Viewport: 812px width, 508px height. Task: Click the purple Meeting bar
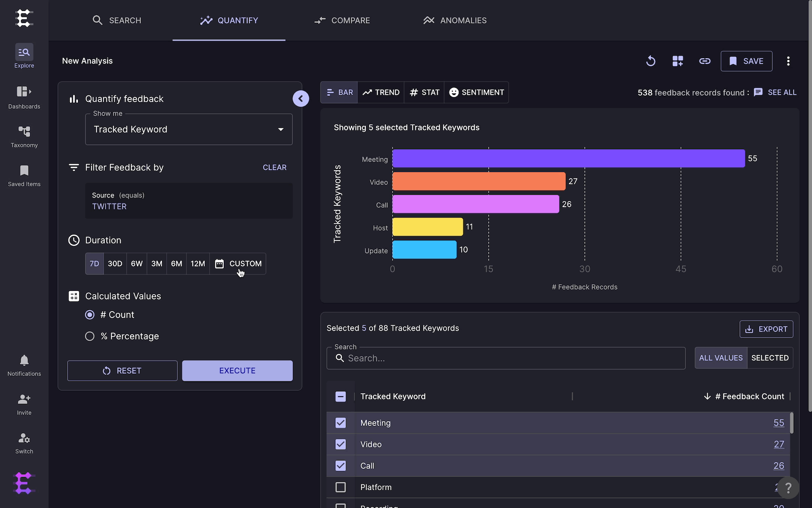568,158
